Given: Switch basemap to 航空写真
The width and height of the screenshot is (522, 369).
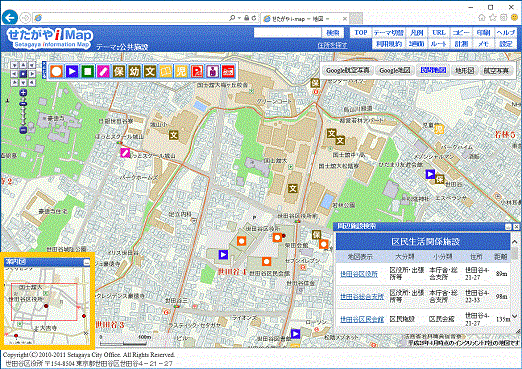Looking at the screenshot, I should tap(496, 70).
